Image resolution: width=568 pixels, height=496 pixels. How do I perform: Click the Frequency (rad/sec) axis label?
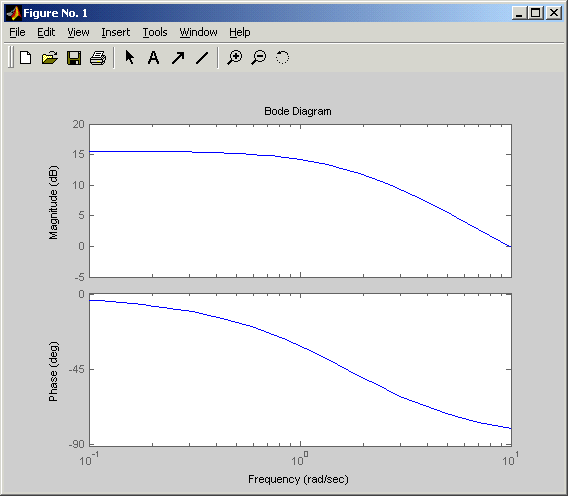pyautogui.click(x=298, y=479)
